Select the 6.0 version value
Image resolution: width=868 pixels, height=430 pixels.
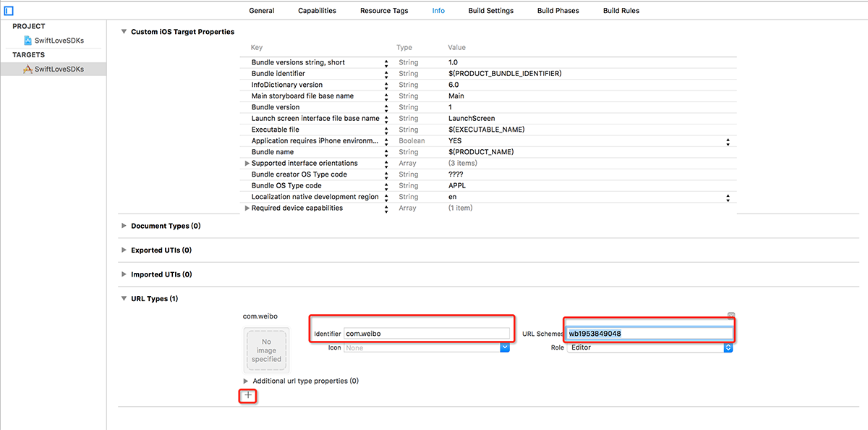pos(454,85)
